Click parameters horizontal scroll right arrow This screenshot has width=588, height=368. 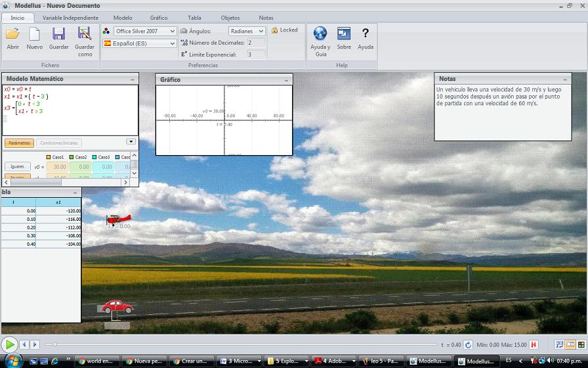[x=125, y=182]
